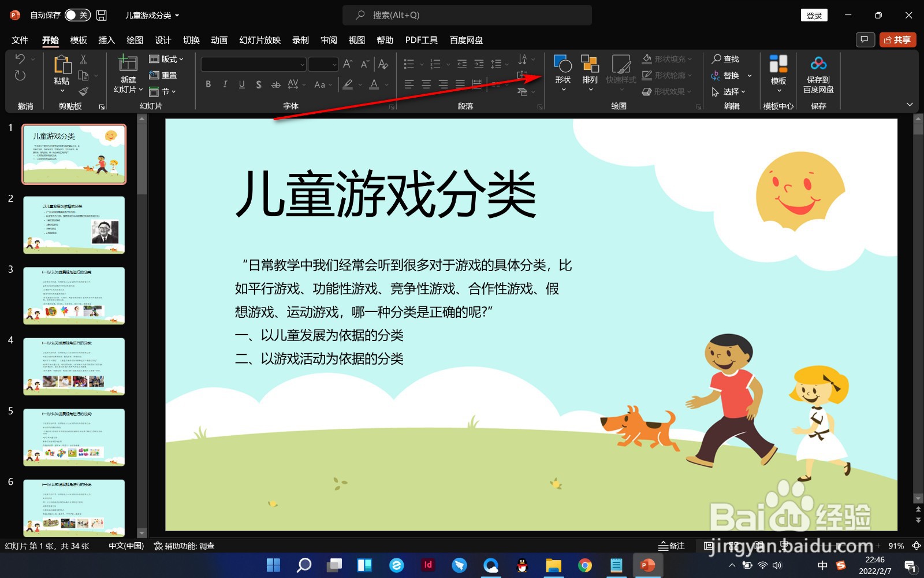Toggle the AutoSave (自动保存) switch
Viewport: 924px width, 578px height.
77,15
